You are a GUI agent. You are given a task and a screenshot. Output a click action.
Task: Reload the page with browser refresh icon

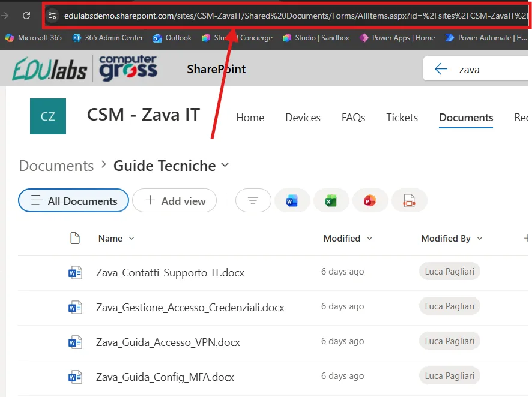pyautogui.click(x=26, y=16)
